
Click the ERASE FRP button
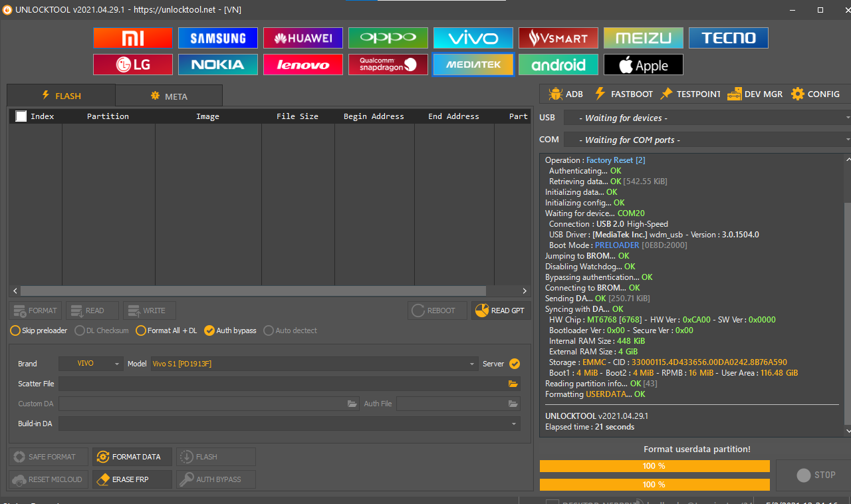[x=132, y=479]
